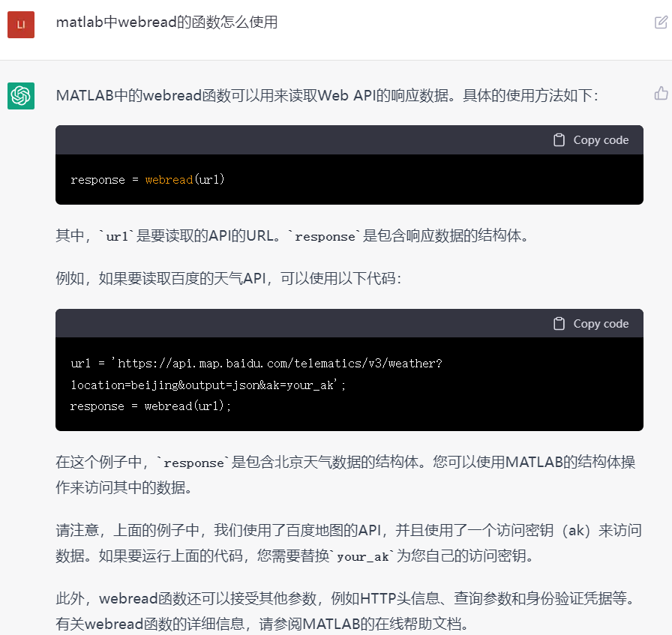Click the paragraph starting '请注意'
Viewport: 672px width, 635px height.
[349, 543]
